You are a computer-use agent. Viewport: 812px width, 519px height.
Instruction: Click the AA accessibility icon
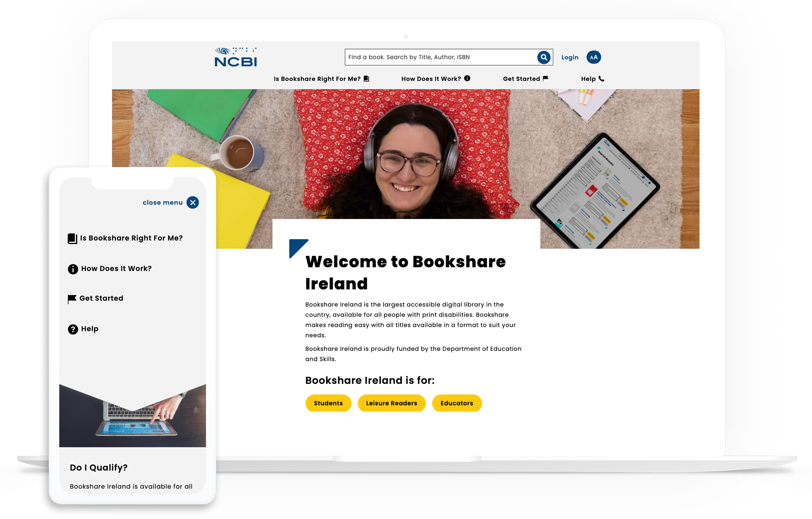(594, 57)
